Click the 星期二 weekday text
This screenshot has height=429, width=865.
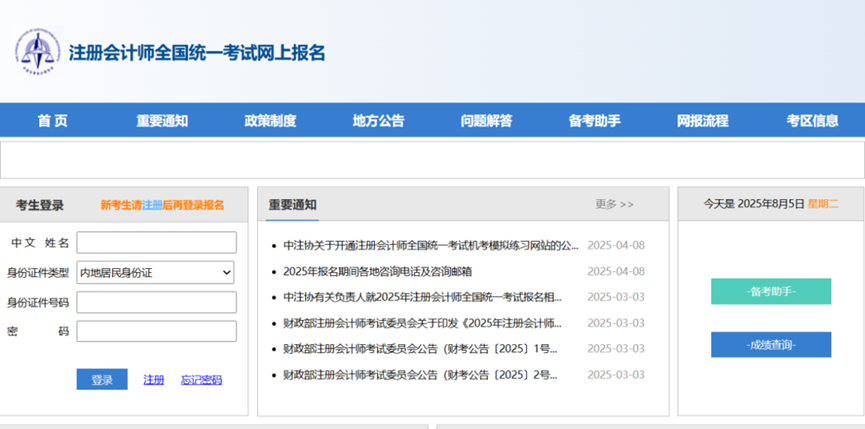coord(823,204)
